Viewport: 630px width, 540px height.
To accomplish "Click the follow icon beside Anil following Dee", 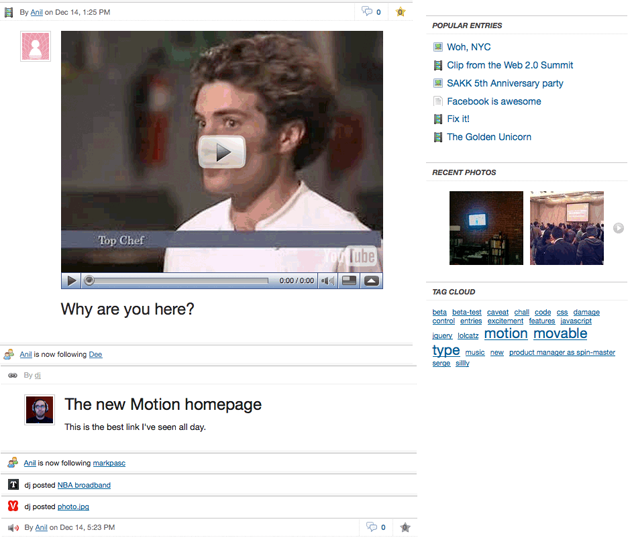I will pyautogui.click(x=9, y=354).
